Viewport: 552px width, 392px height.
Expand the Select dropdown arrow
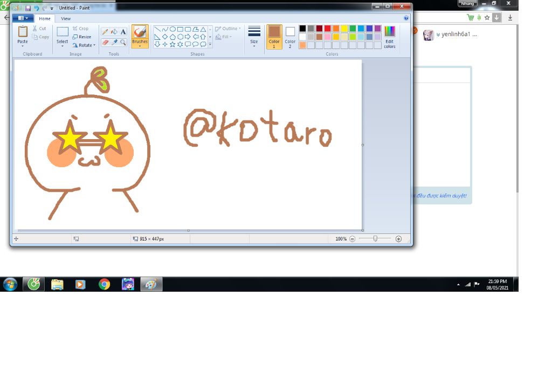pos(63,46)
